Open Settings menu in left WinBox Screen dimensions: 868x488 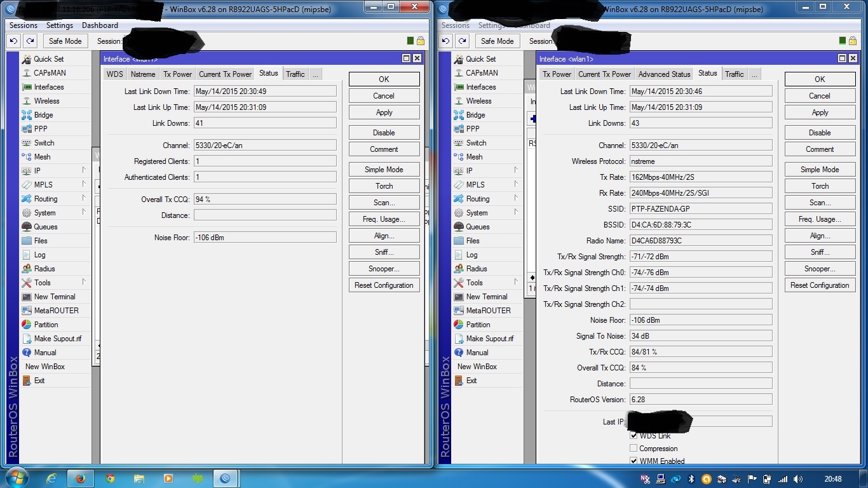(60, 25)
